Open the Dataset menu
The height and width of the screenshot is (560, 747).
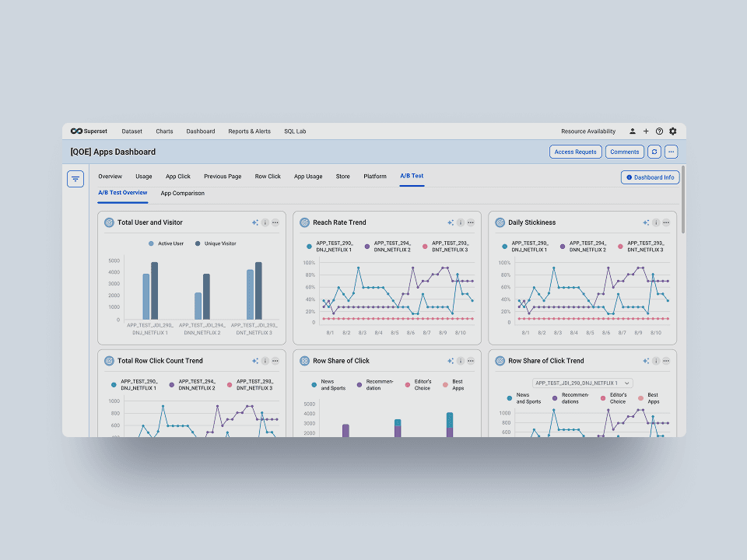(132, 131)
